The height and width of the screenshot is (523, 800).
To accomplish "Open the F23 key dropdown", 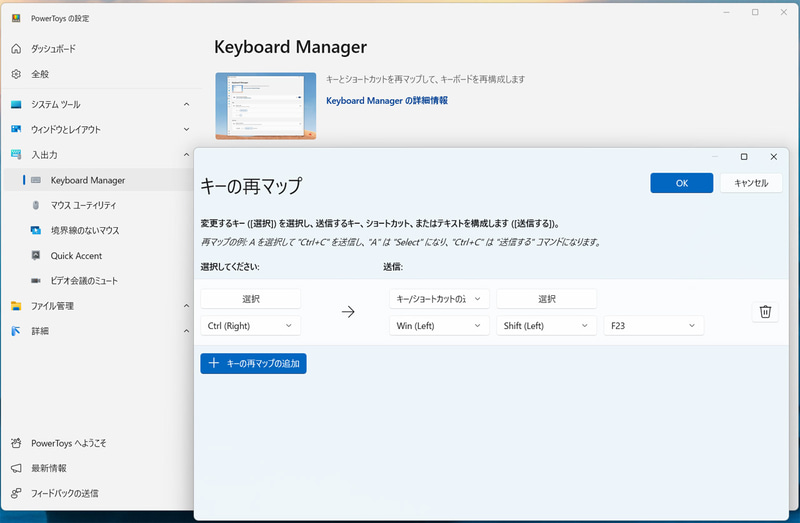I will tap(654, 326).
